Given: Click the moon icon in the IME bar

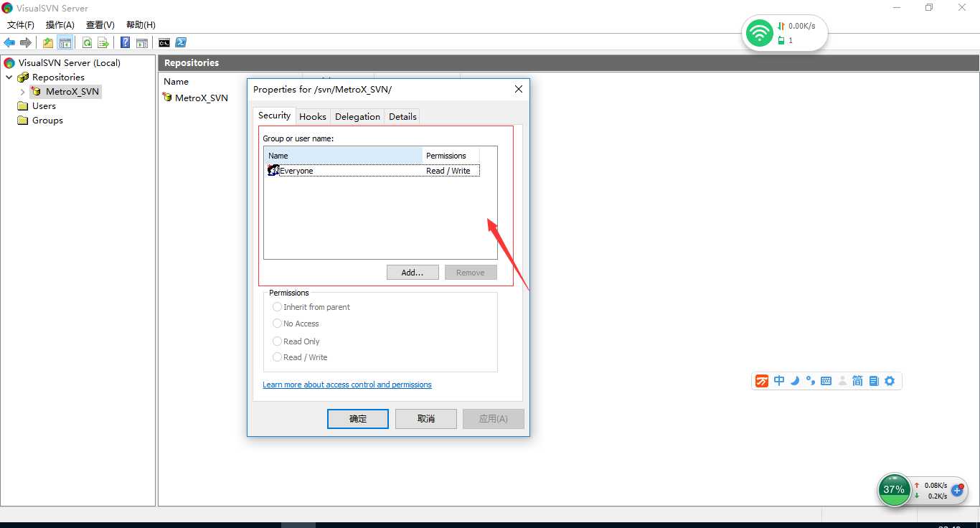Looking at the screenshot, I should tap(795, 381).
